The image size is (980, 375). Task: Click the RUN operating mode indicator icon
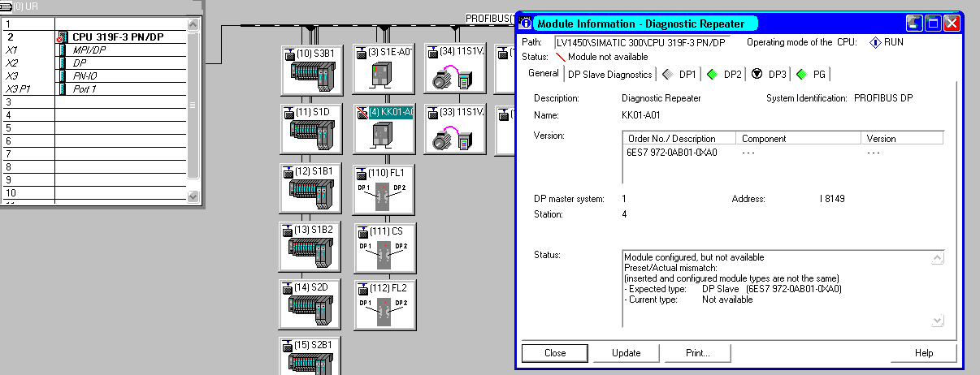875,42
